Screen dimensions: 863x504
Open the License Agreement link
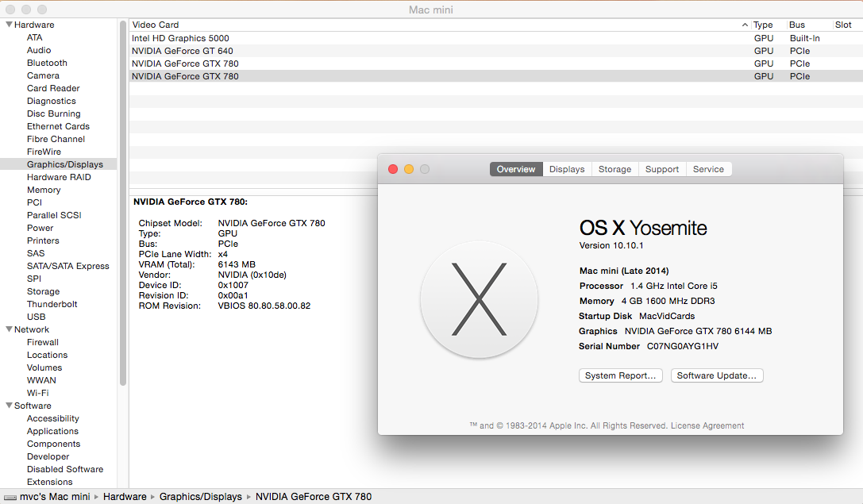(707, 426)
